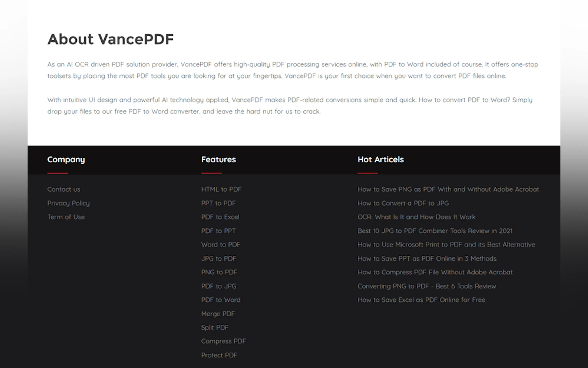Open the PDF to Excel converter link
This screenshot has width=588, height=368.
(220, 217)
